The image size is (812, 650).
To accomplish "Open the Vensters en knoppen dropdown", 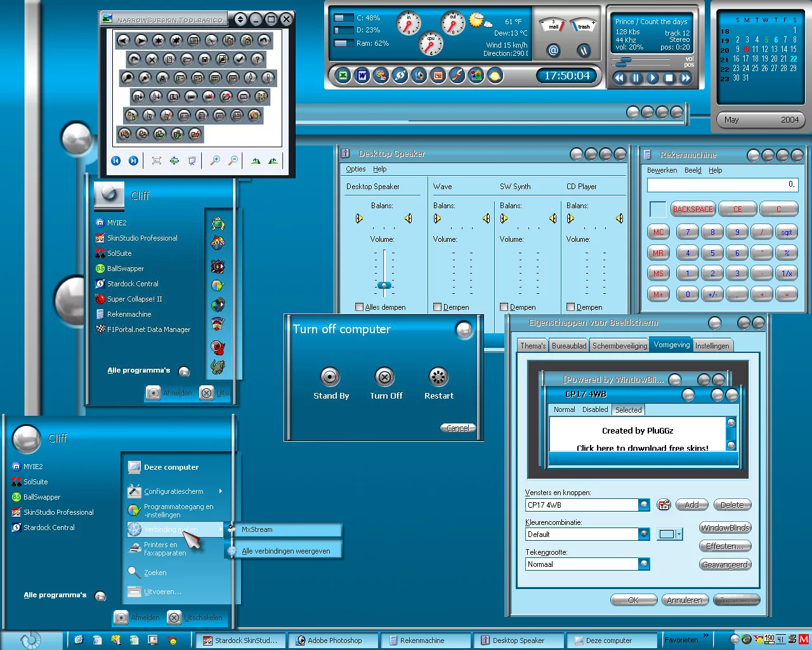I will tap(644, 505).
